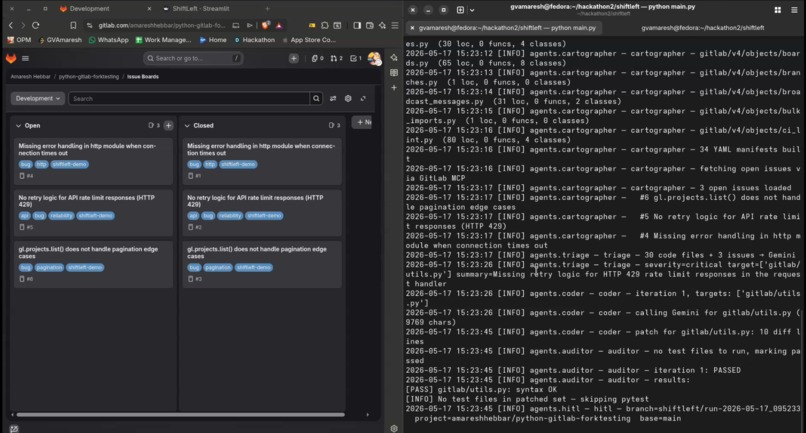
Task: Open the OPM bookmark
Action: [19, 40]
